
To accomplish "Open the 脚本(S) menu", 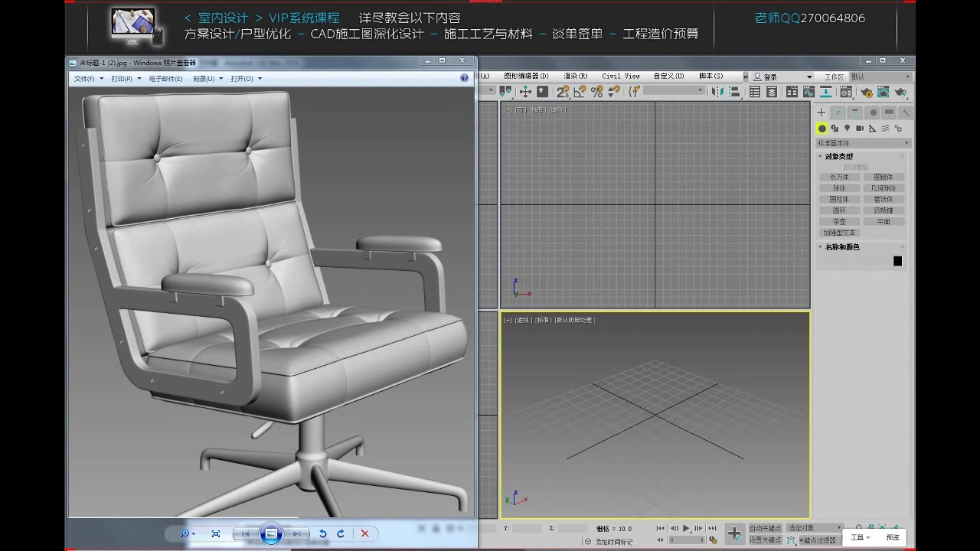I will click(711, 77).
